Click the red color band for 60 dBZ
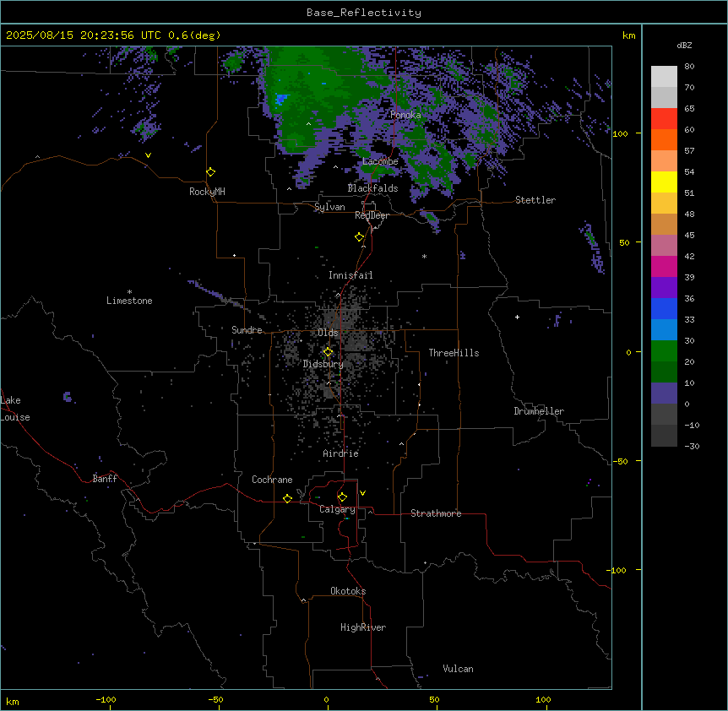The height and width of the screenshot is (711, 728). (664, 119)
